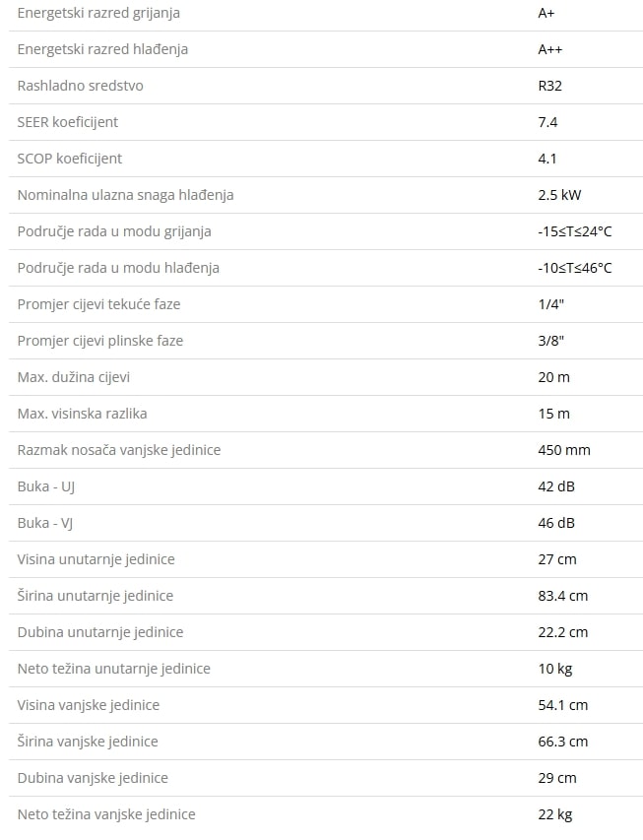
Task: Select the 46 dB outdoor noise value
Action: tap(555, 523)
